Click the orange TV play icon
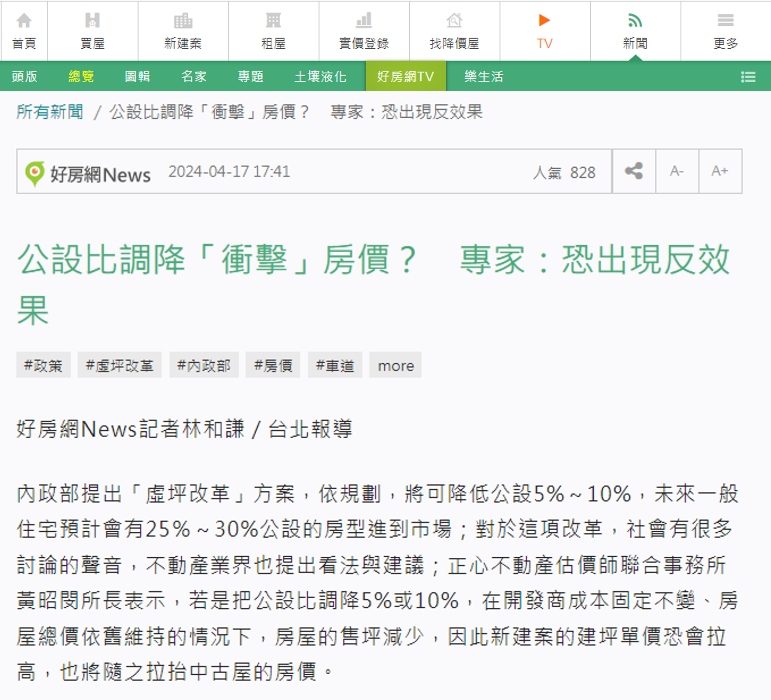The image size is (771, 700). point(544,20)
